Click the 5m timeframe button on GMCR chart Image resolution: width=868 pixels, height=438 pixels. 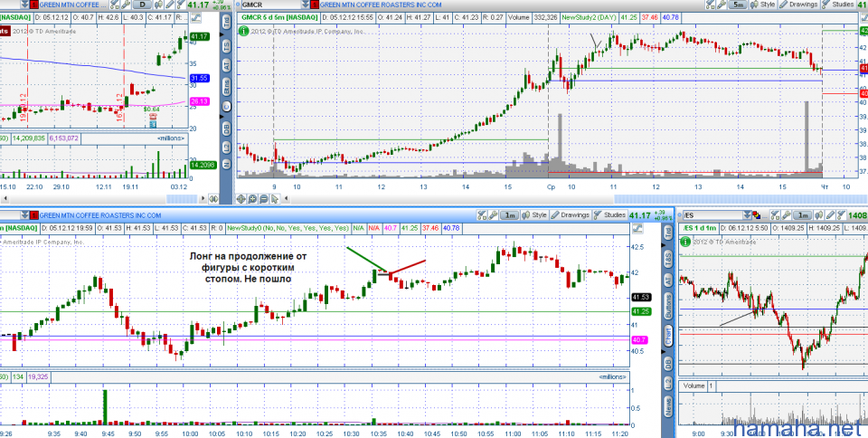point(738,5)
